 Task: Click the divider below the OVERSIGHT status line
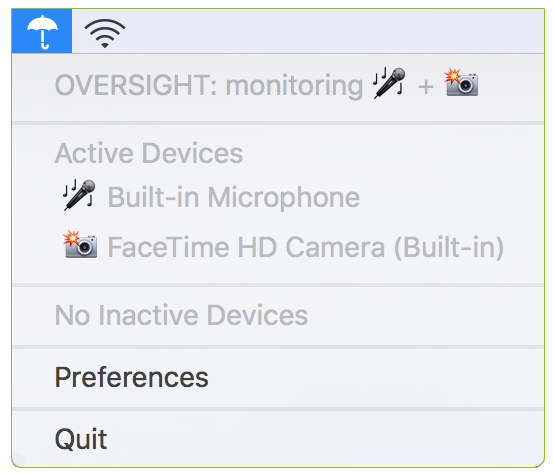pyautogui.click(x=278, y=123)
